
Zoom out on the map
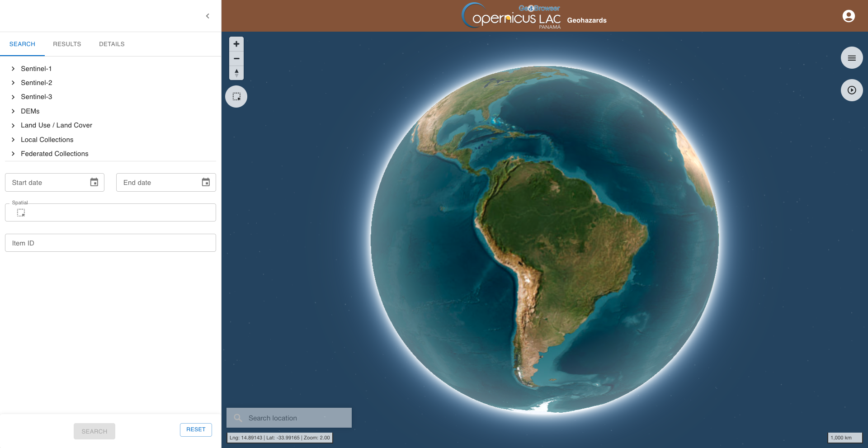[236, 59]
